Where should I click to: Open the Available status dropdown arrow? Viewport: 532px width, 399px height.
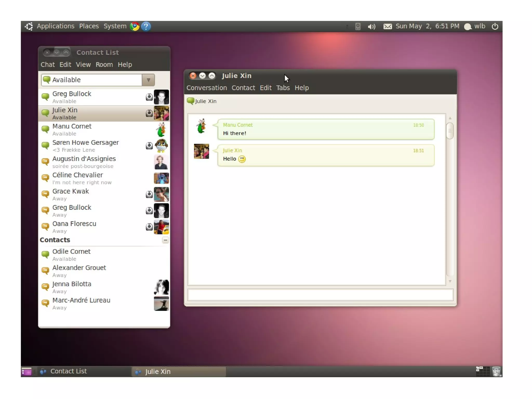(x=148, y=80)
